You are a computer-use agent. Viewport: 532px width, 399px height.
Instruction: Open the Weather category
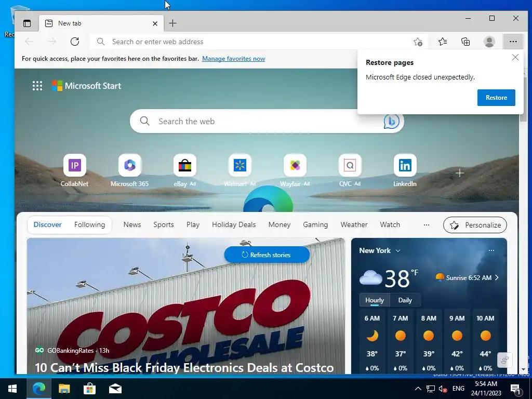pyautogui.click(x=354, y=224)
